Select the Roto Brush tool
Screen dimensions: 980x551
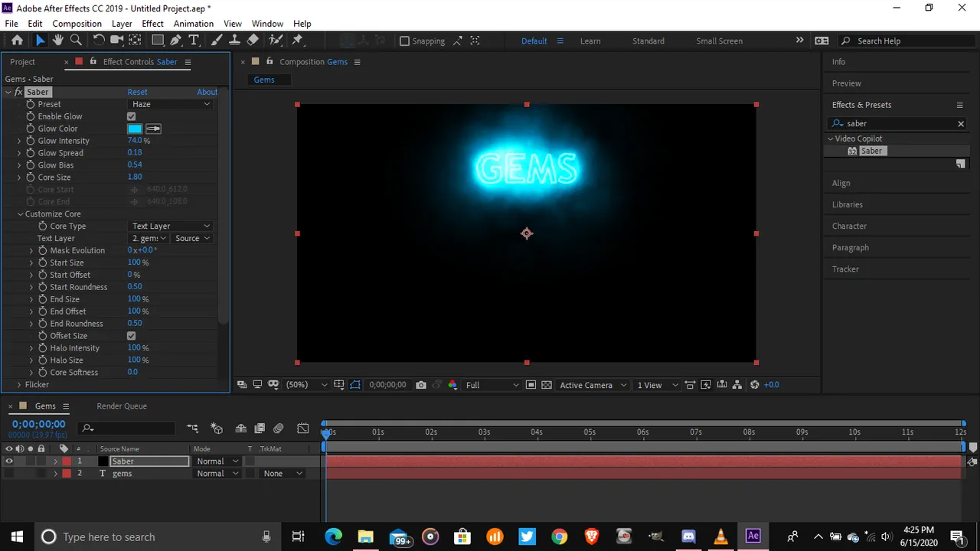(276, 41)
